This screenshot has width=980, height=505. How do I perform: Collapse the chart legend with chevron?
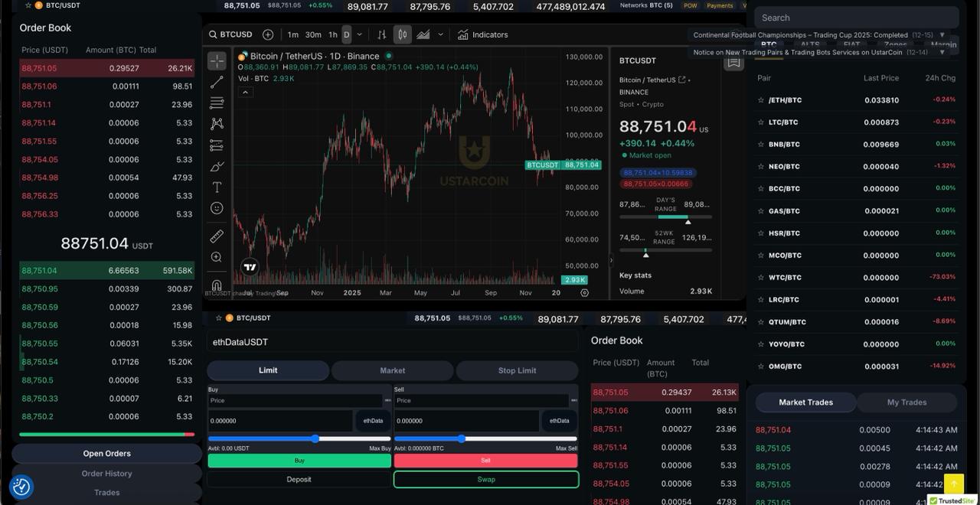pyautogui.click(x=246, y=93)
